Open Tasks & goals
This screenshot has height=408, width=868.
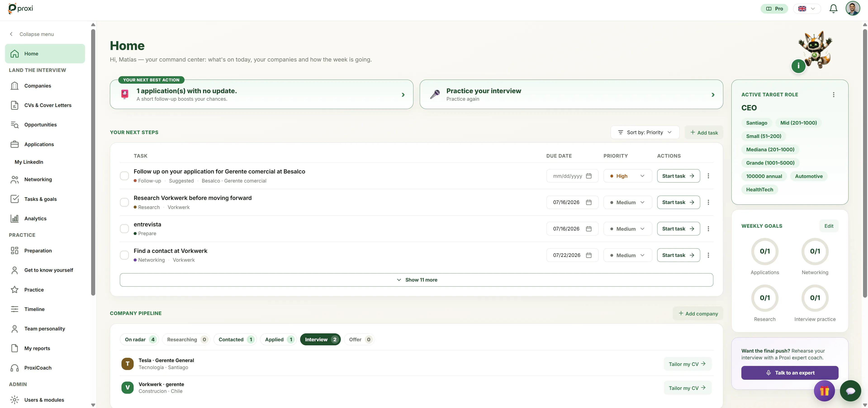(x=45, y=199)
